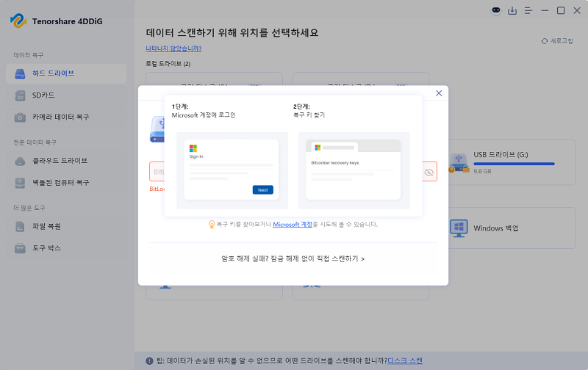
Task: Click the USB drive icon with lock
Action: (459, 163)
